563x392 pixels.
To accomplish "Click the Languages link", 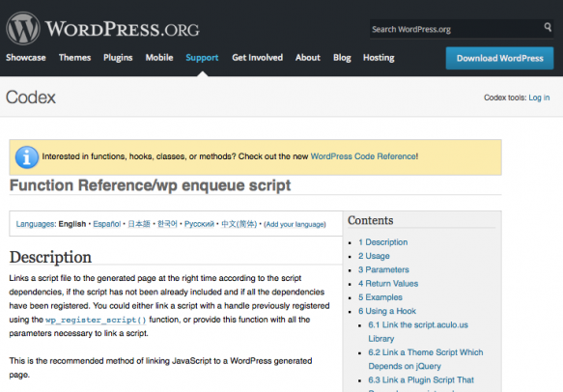I will 36,224.
